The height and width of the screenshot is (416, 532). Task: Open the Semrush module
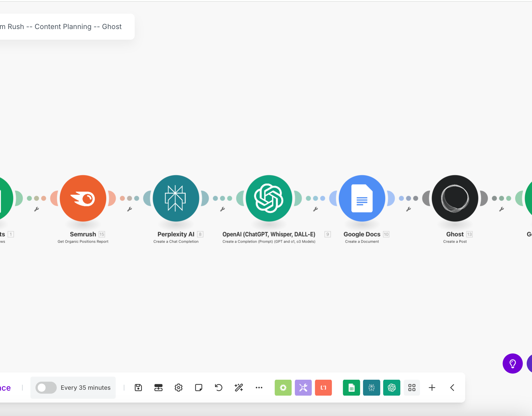[x=83, y=198]
